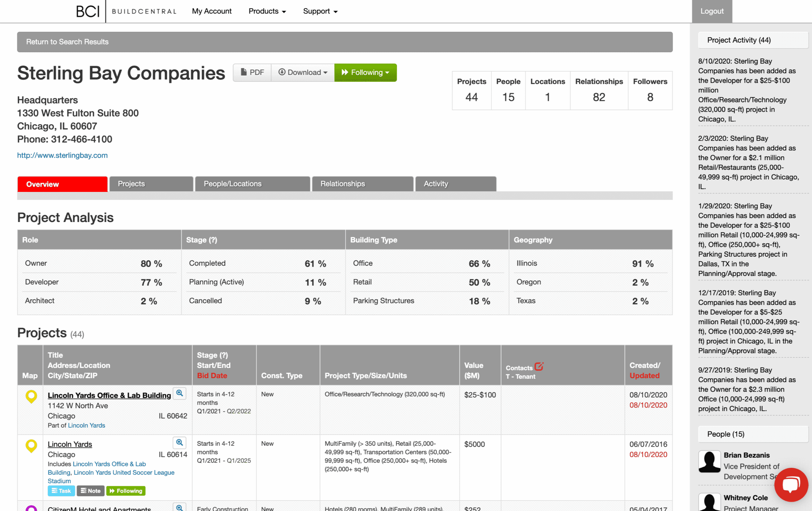The height and width of the screenshot is (511, 812).
Task: Open the Products menu
Action: [267, 11]
